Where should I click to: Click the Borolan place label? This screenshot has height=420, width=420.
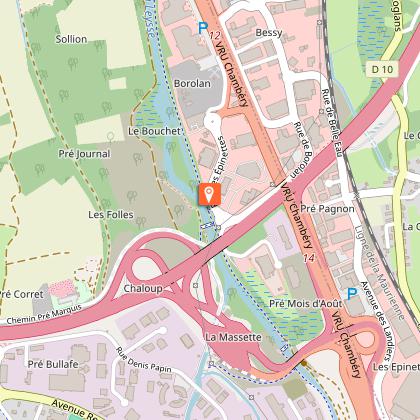point(192,83)
